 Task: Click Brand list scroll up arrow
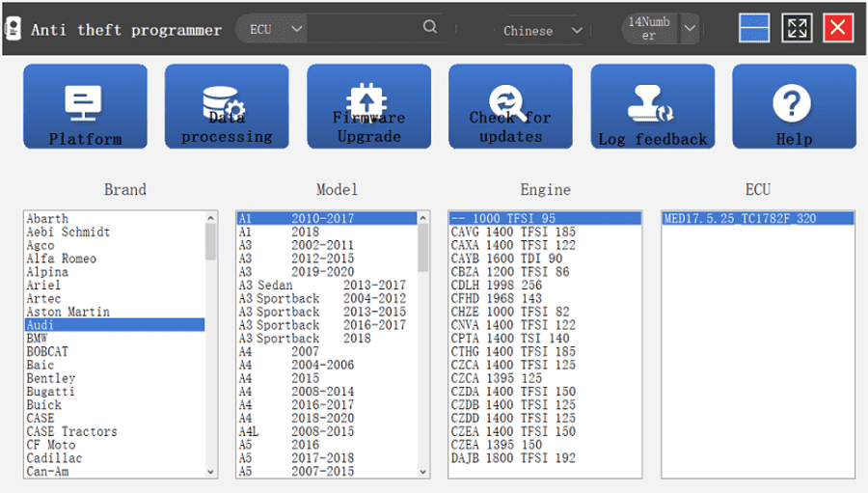210,218
